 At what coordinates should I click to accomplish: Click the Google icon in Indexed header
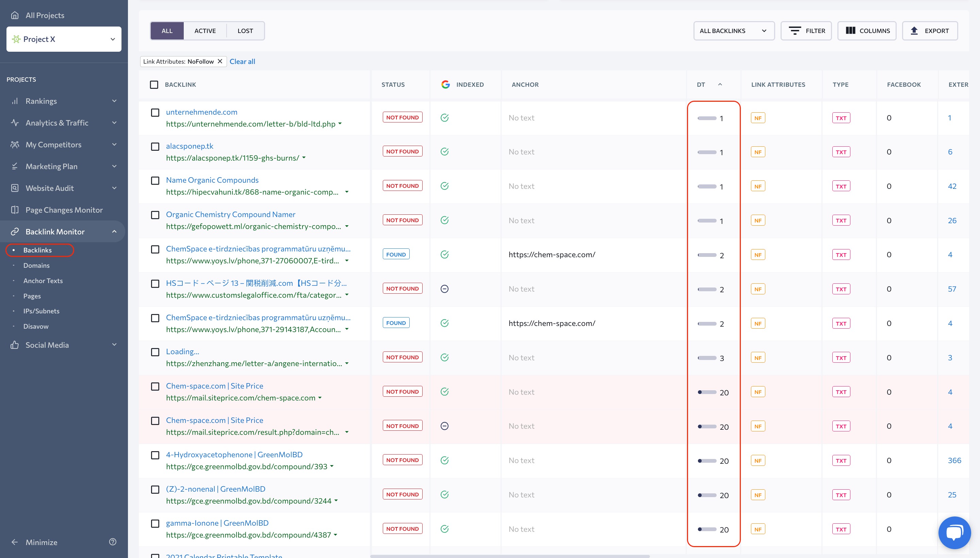(x=445, y=84)
